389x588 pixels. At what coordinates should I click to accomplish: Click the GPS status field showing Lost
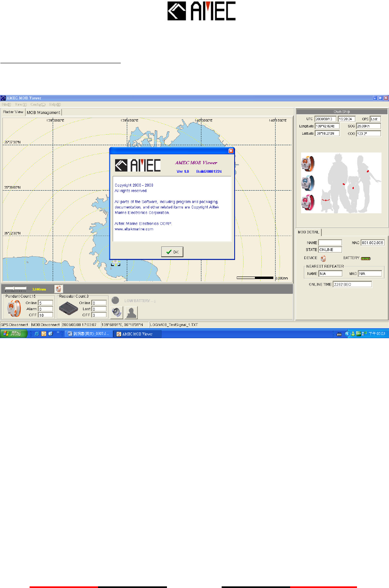point(375,119)
